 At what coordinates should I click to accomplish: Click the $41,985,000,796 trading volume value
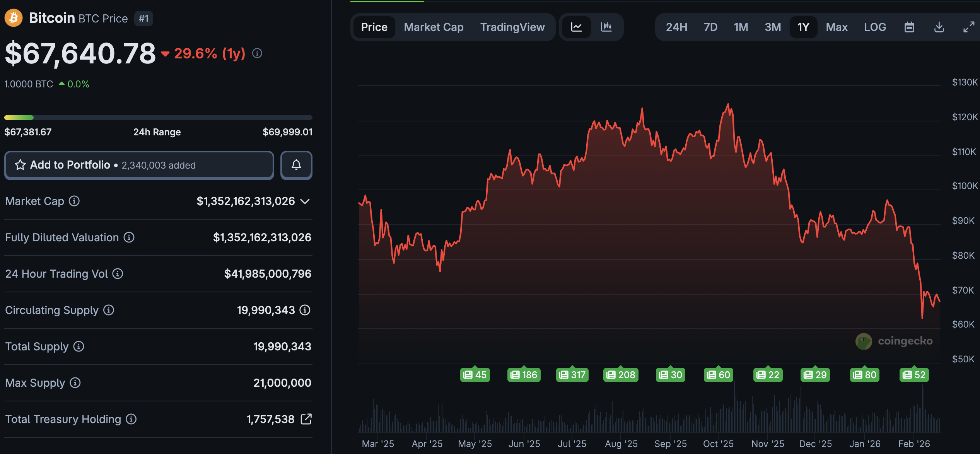268,274
